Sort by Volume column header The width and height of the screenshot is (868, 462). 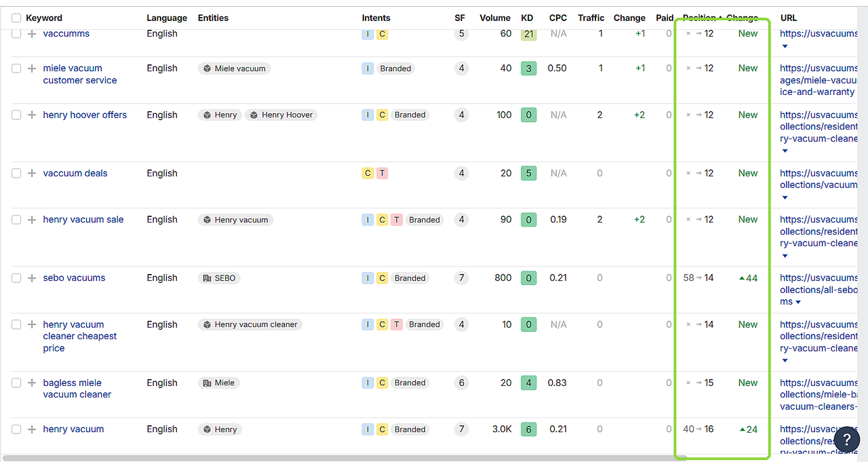click(495, 18)
